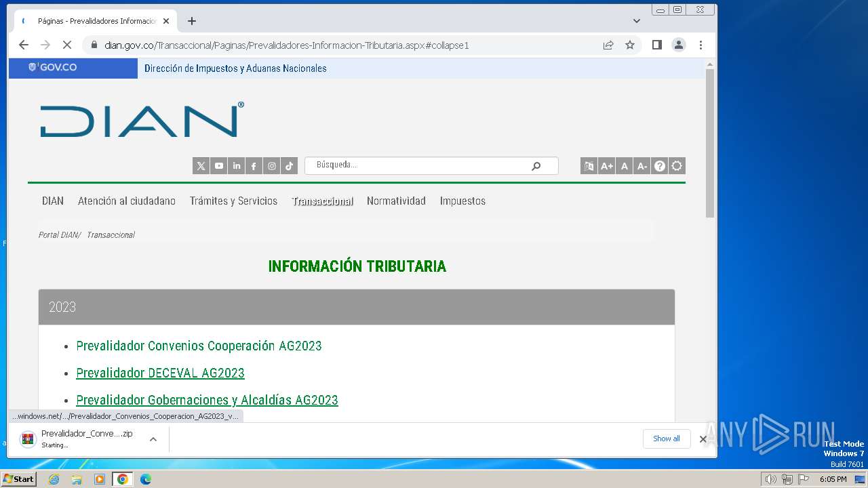
Task: Open Prevalidador DECEVAL AG2023 link
Action: pyautogui.click(x=160, y=373)
